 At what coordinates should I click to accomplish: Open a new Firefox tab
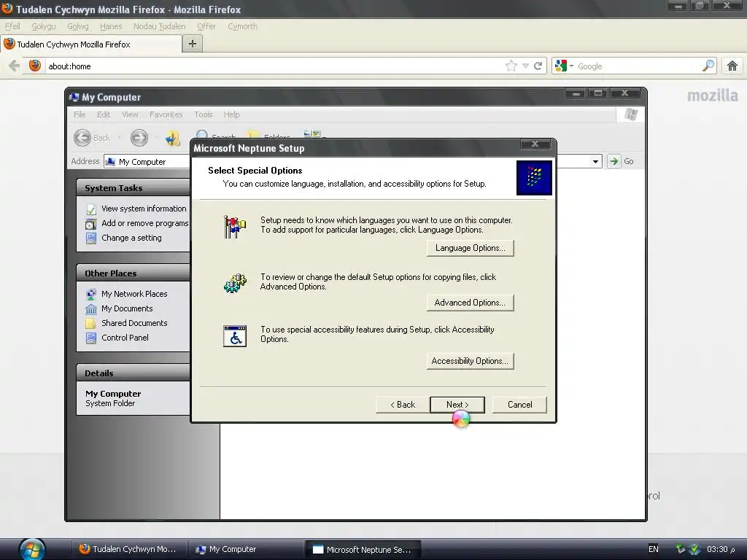tap(193, 44)
